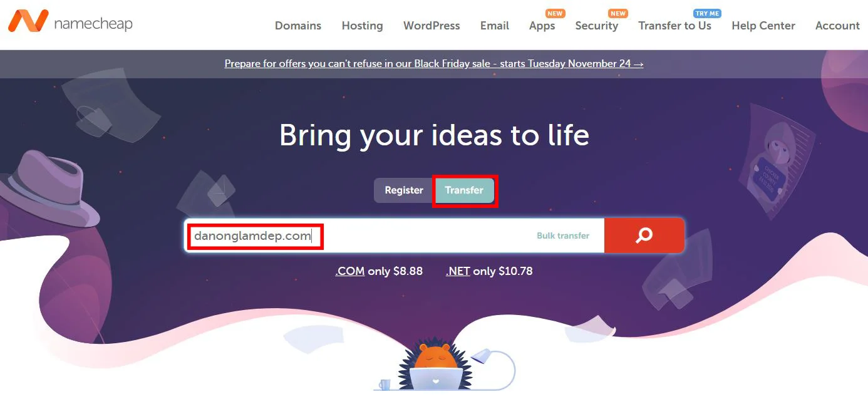Click the TRY ME badge above Transfer to Us
The height and width of the screenshot is (419, 868).
[x=707, y=13]
